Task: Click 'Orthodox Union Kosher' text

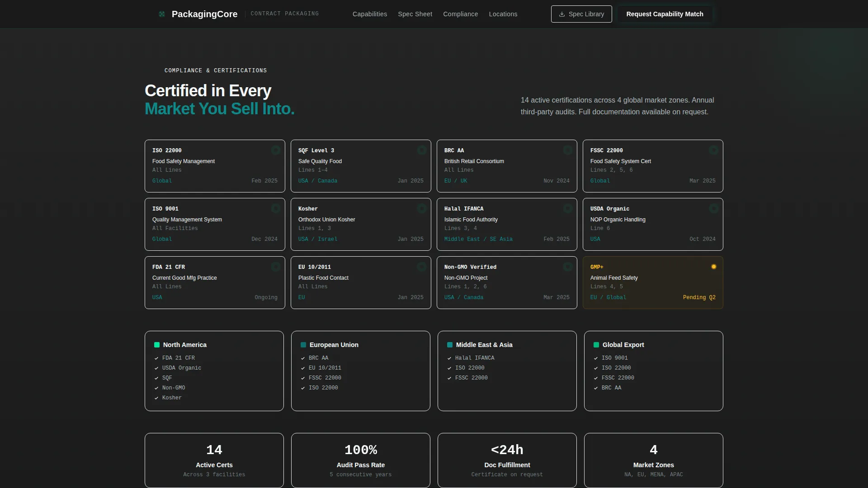Action: click(x=326, y=220)
